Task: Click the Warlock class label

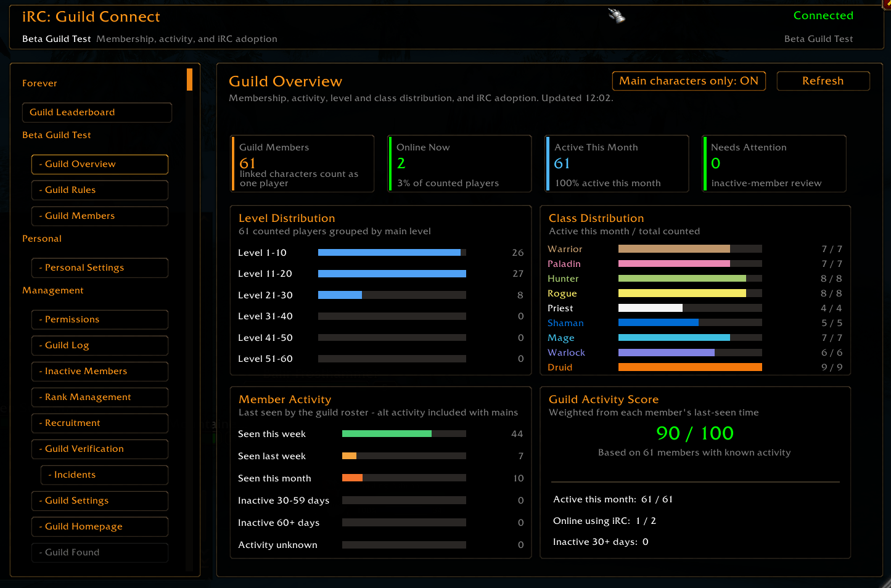Action: [x=566, y=353]
